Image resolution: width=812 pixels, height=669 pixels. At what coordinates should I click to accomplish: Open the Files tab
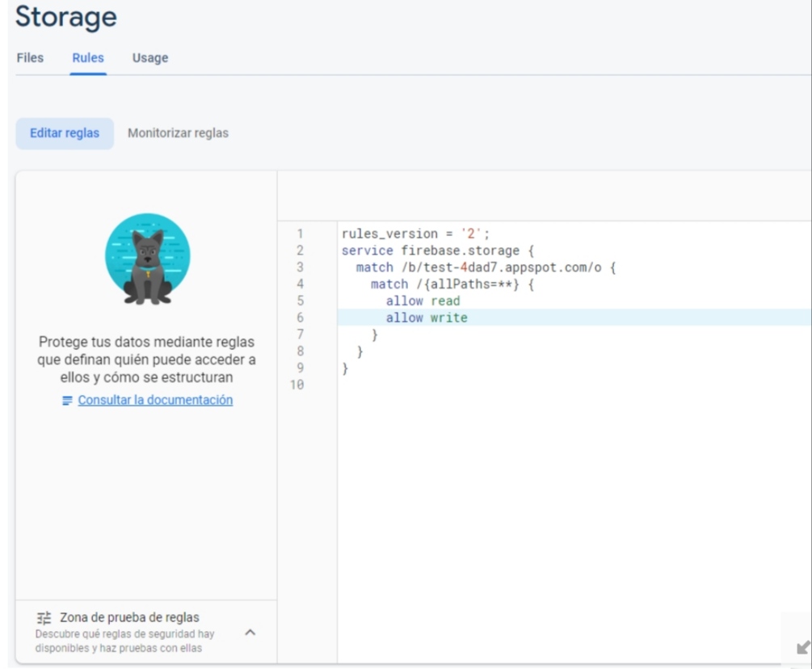coord(30,58)
